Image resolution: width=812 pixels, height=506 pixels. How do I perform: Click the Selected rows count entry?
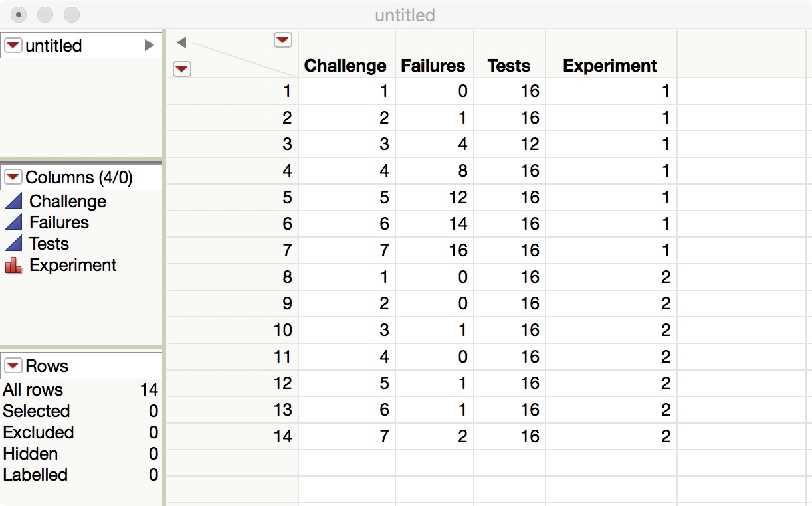(37, 411)
